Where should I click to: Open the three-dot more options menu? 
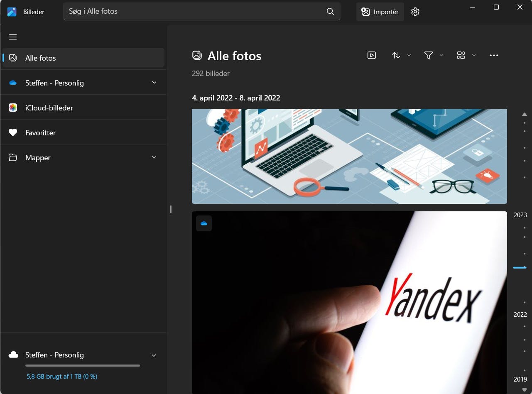point(494,55)
